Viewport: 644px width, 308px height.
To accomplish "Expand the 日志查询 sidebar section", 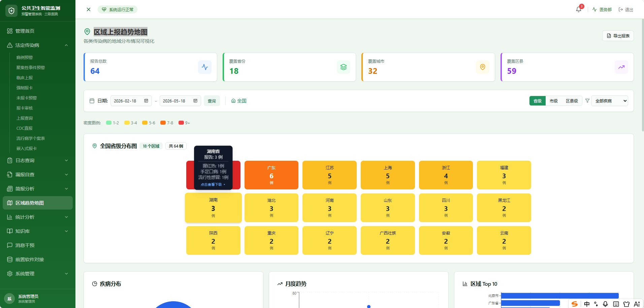I will [x=38, y=160].
